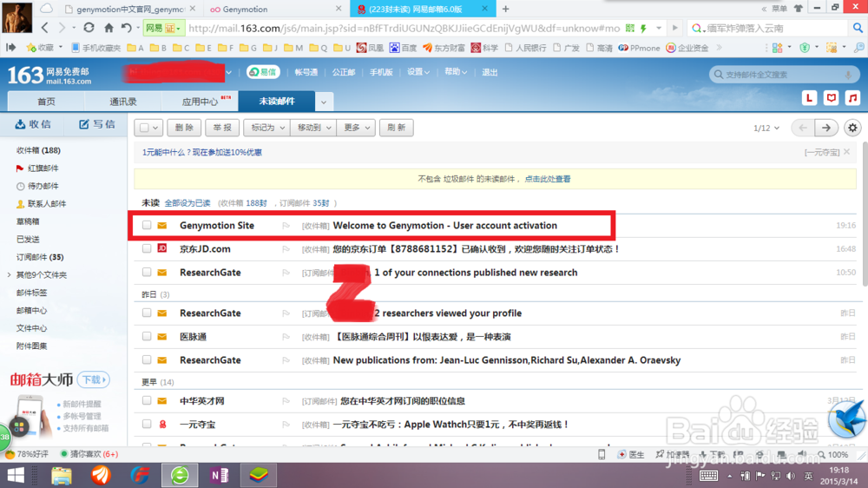Open 收件箱 (188) folder
Viewport: 868px width, 488px height.
pos(38,150)
